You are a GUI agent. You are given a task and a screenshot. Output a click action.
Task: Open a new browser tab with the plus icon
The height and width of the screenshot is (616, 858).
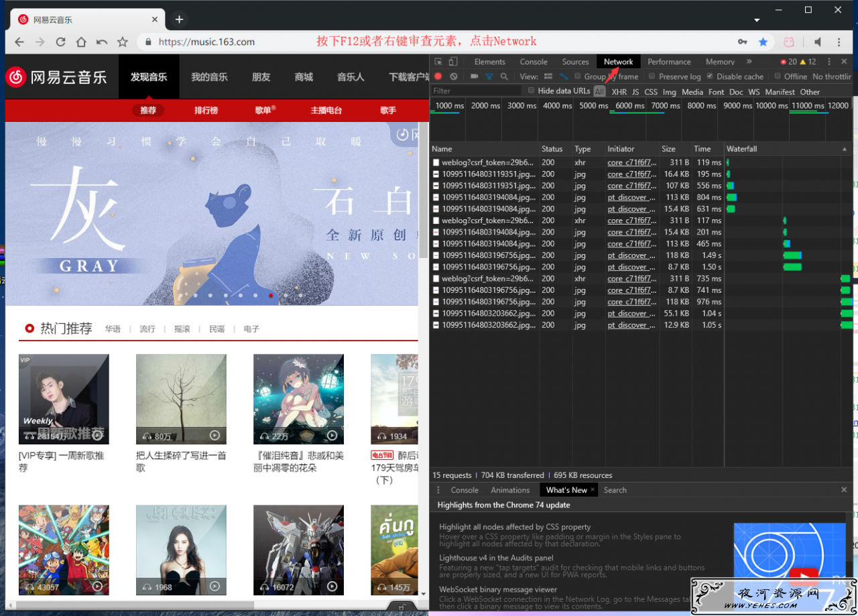coord(179,19)
